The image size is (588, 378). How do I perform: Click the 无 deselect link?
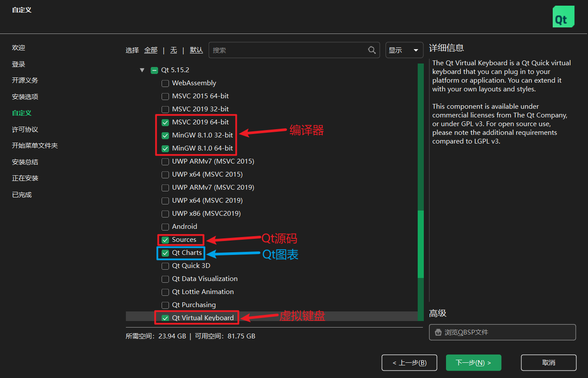[173, 50]
